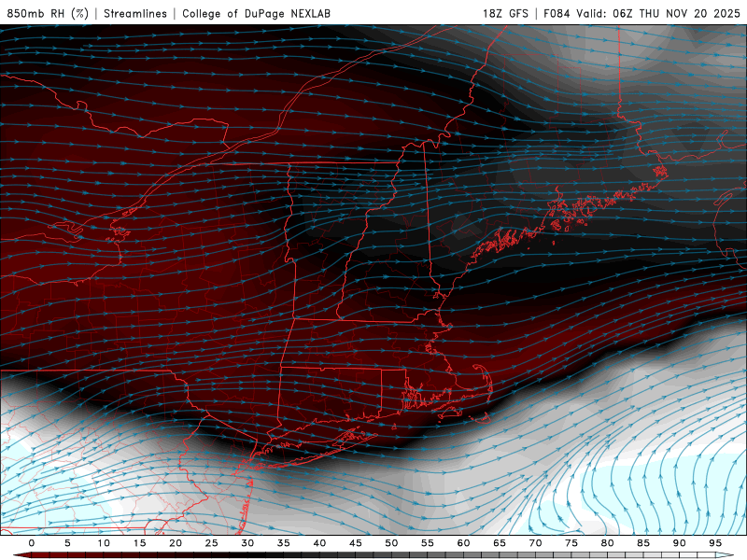
Task: Click the colorbar label "0"
Action: coord(32,543)
